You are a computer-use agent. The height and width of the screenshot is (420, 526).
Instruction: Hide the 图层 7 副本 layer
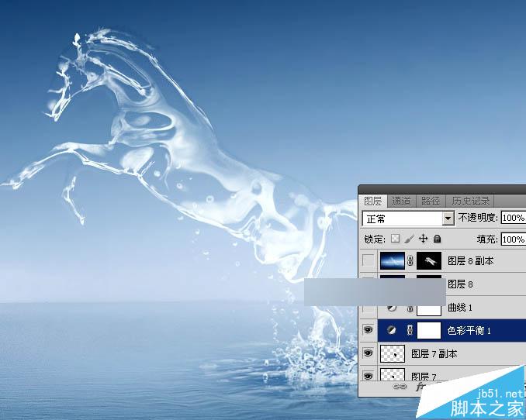click(x=368, y=353)
